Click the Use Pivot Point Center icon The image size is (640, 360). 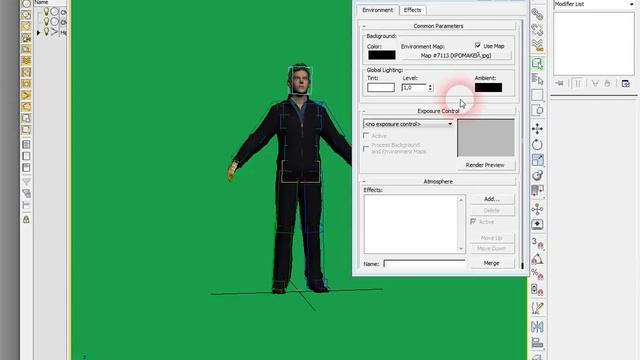point(537,191)
